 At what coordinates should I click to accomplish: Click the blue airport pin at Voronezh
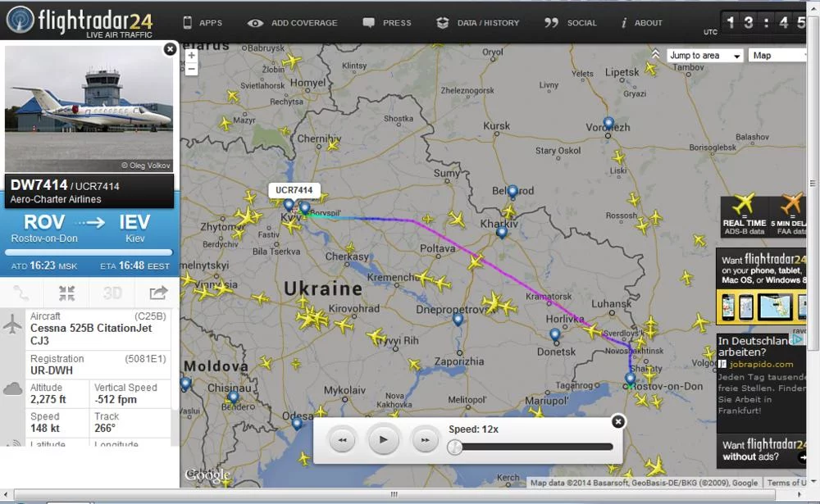(608, 124)
